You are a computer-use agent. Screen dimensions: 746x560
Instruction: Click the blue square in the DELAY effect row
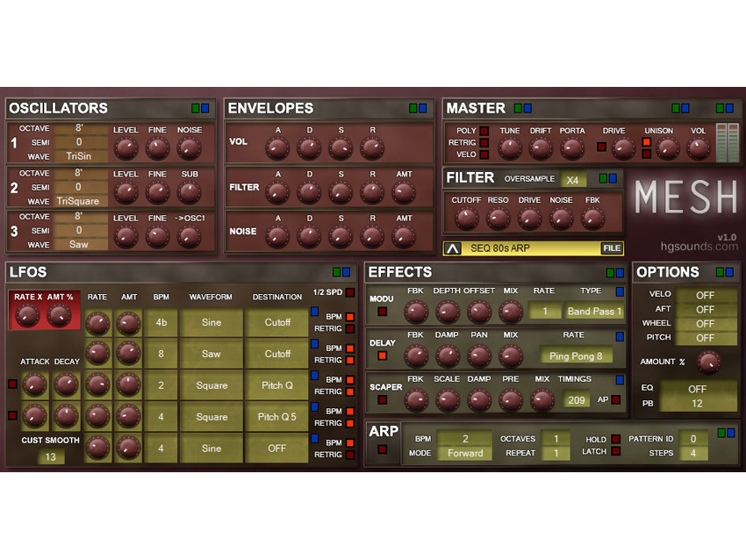[x=620, y=336]
